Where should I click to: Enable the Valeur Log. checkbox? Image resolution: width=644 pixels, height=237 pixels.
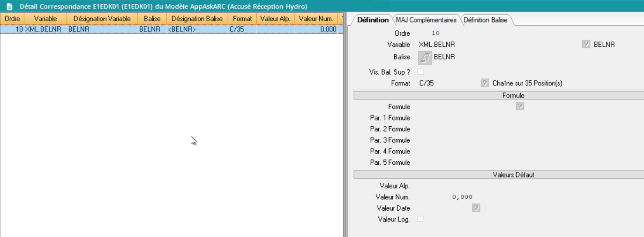[420, 219]
